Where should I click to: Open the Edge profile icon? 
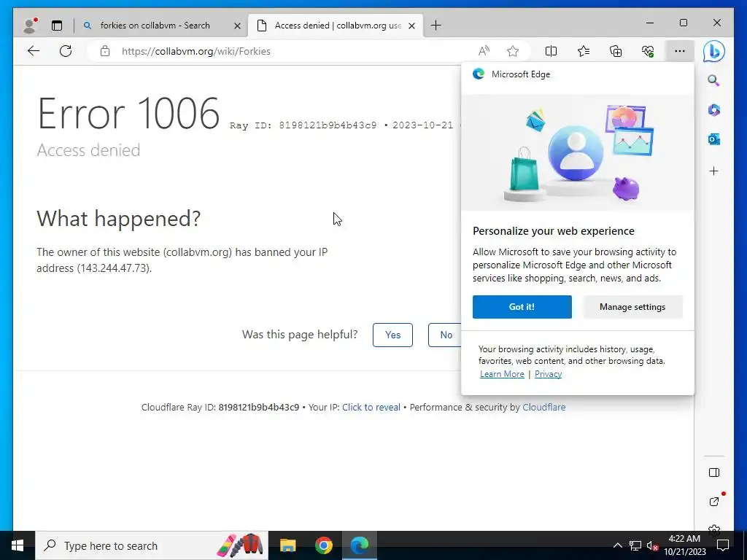(x=30, y=26)
